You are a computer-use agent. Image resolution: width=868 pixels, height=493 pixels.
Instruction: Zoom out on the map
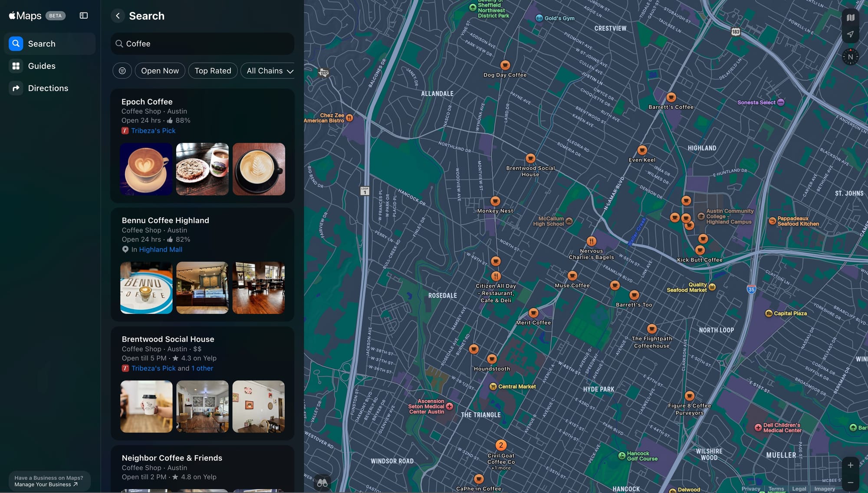click(850, 483)
